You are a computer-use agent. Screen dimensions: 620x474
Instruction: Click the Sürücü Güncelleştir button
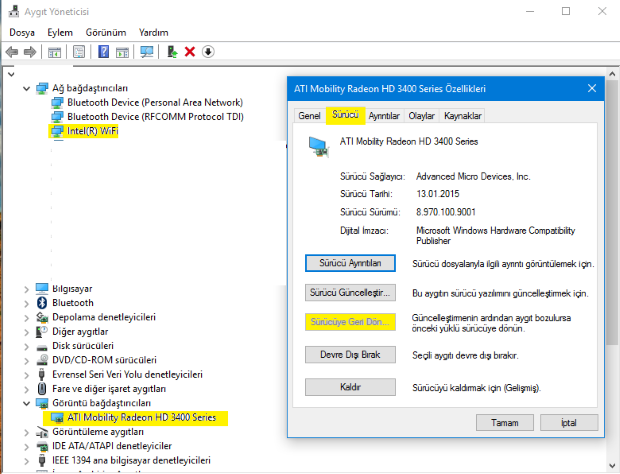pos(350,293)
